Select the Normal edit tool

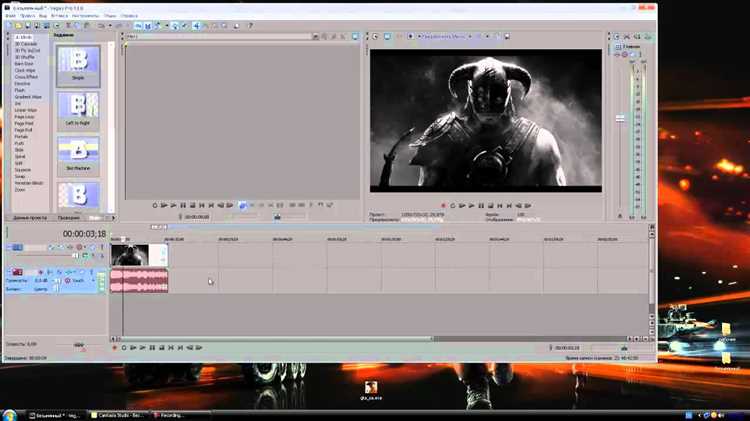(196, 26)
